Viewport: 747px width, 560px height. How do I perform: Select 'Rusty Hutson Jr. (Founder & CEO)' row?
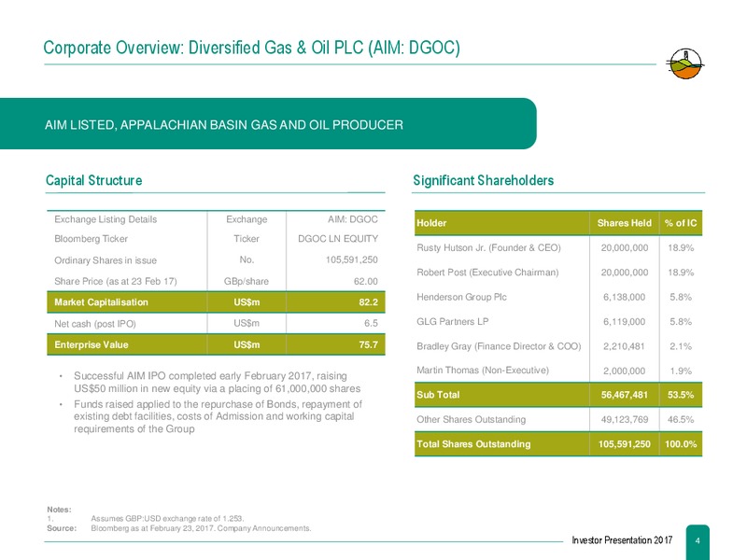tap(558, 247)
